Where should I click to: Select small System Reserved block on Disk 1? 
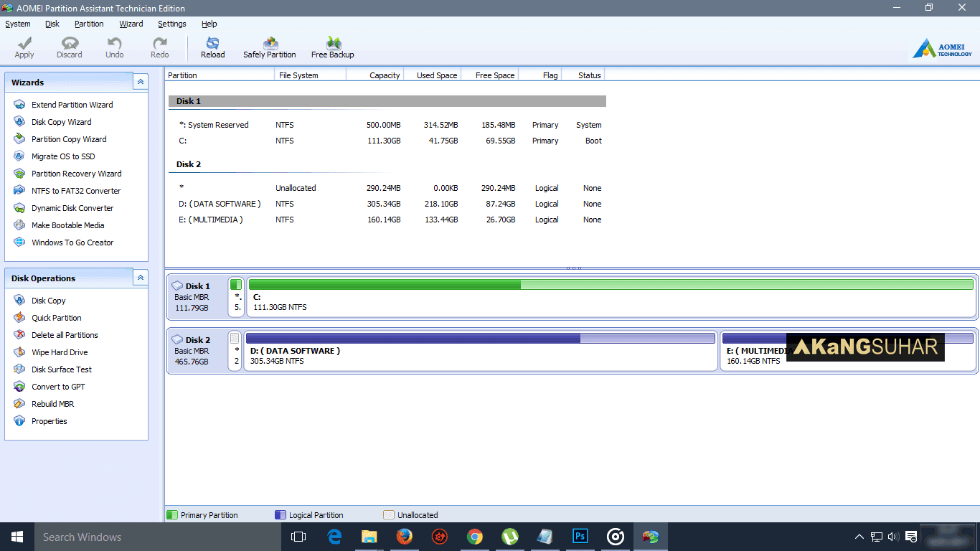tap(236, 296)
